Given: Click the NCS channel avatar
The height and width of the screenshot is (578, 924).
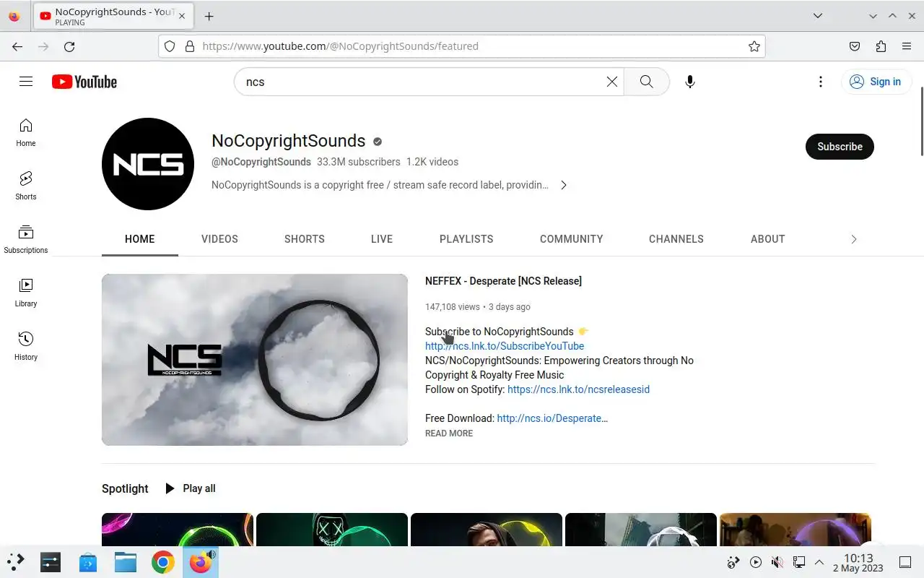Looking at the screenshot, I should pos(148,164).
